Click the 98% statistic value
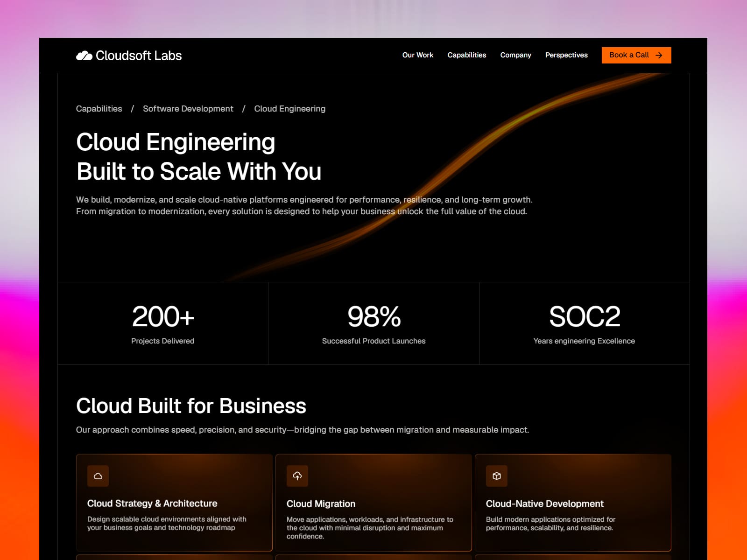 tap(374, 316)
